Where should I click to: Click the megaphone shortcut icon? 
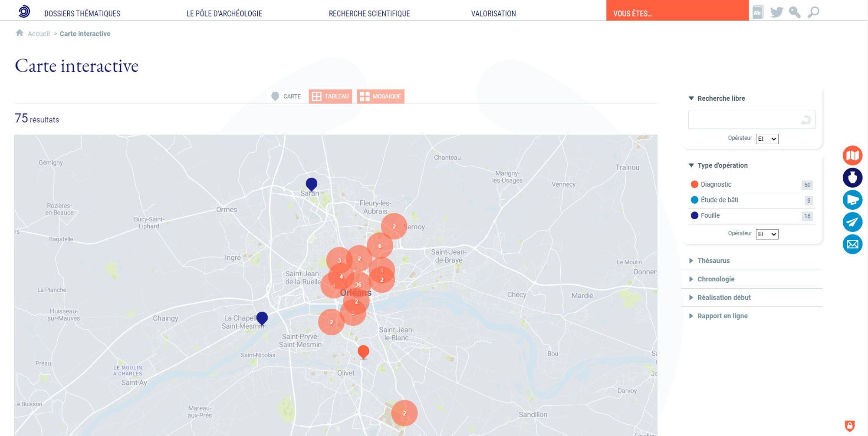(852, 200)
